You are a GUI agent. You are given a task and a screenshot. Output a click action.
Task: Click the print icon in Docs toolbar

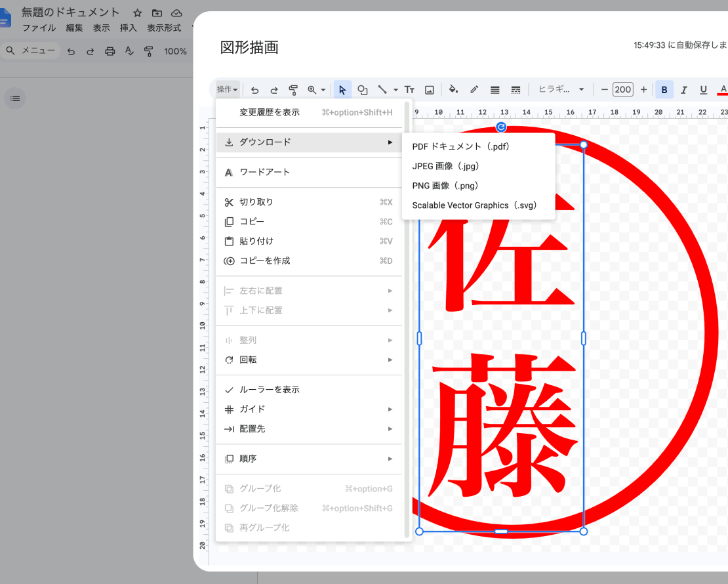tap(110, 51)
